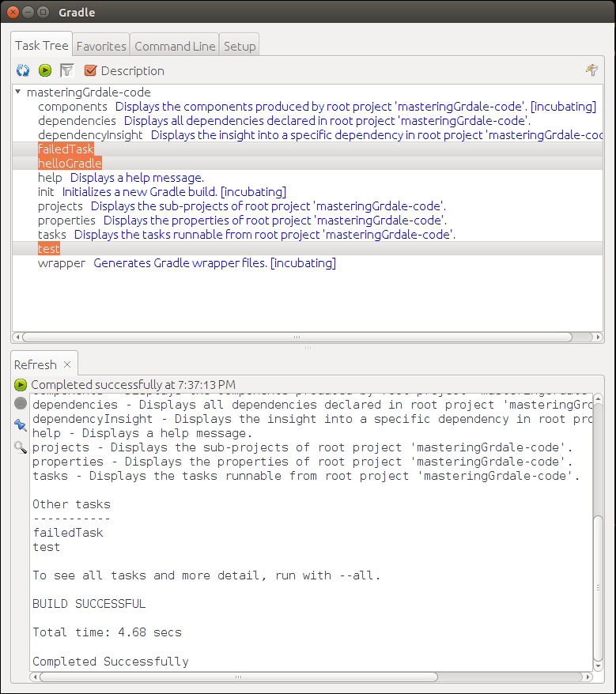Close the Gradle window

(x=13, y=12)
